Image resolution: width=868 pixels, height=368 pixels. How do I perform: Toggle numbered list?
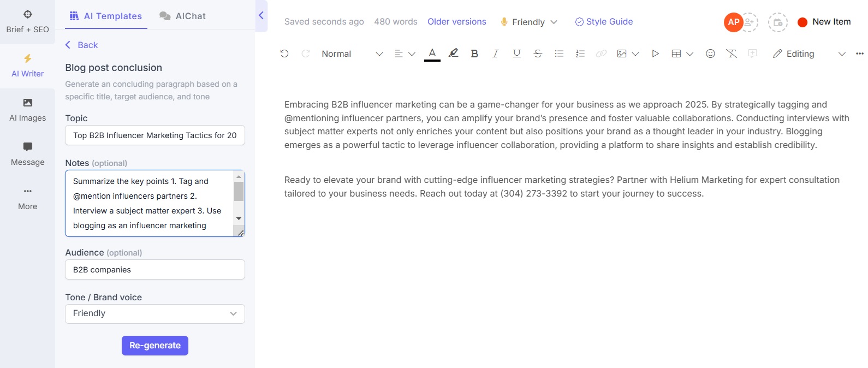pos(580,54)
